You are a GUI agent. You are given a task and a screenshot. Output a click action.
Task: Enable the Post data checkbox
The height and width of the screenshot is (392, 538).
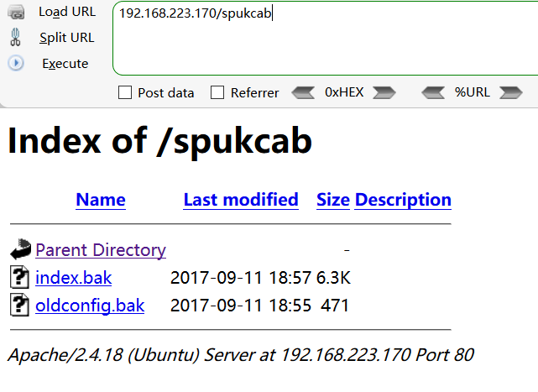[x=125, y=92]
